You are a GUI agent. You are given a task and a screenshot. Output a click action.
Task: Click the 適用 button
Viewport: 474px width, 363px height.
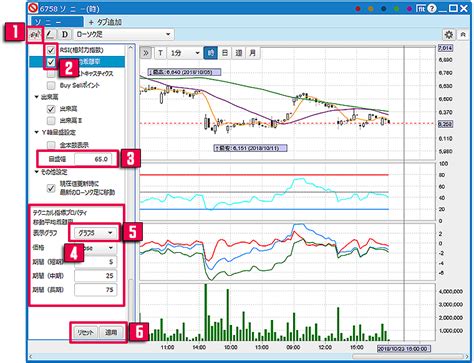[x=111, y=332]
